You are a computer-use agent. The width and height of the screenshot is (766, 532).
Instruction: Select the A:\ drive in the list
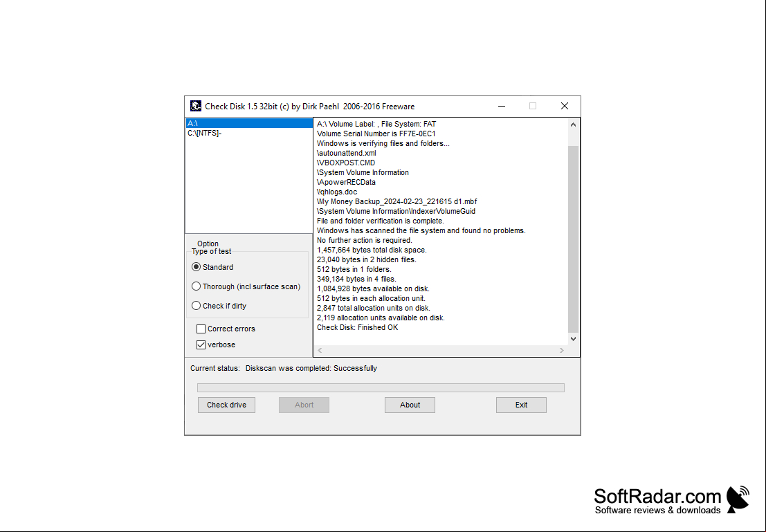pos(249,123)
